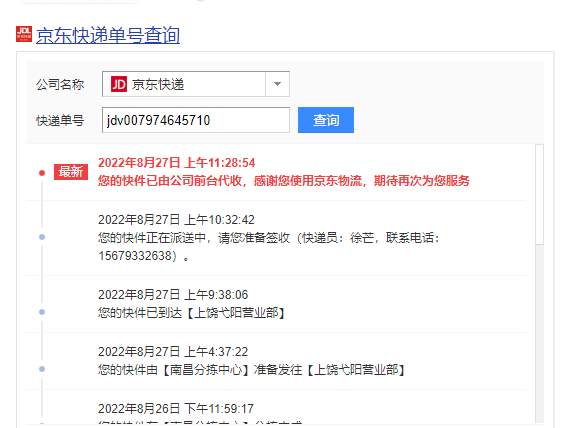This screenshot has height=428, width=569.
Task: Click the courier phone number 15679332638
Action: (135, 256)
